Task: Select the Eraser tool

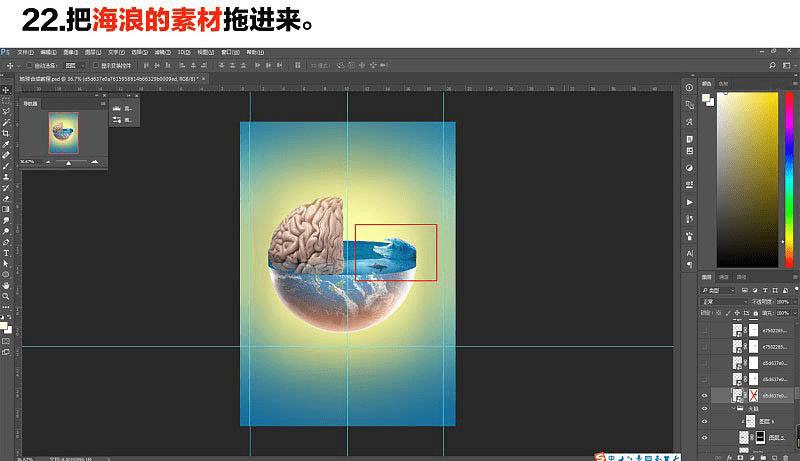Action: click(x=6, y=198)
